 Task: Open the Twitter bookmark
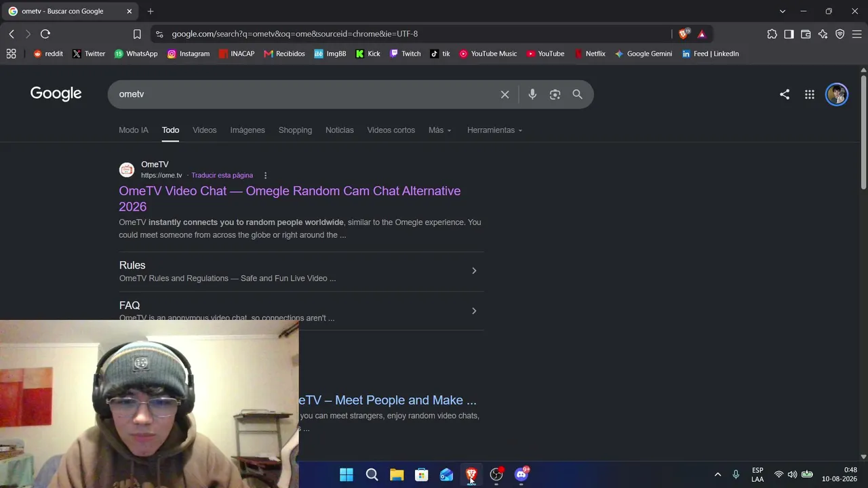point(89,54)
